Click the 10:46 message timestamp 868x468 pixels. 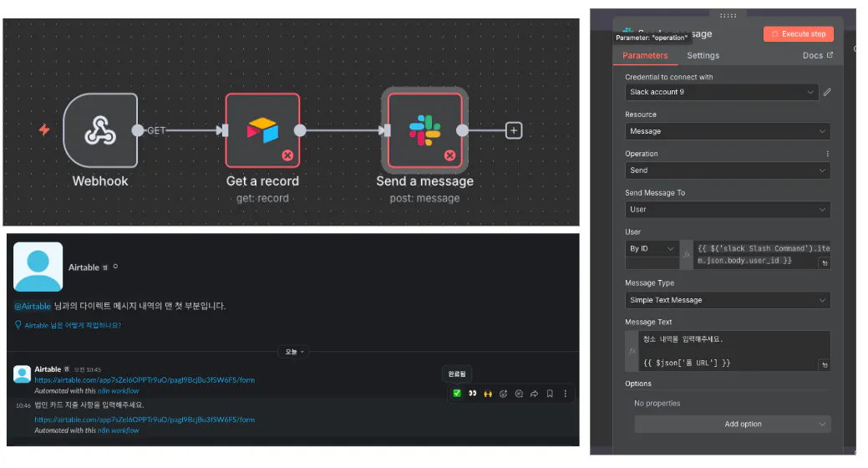click(x=23, y=405)
